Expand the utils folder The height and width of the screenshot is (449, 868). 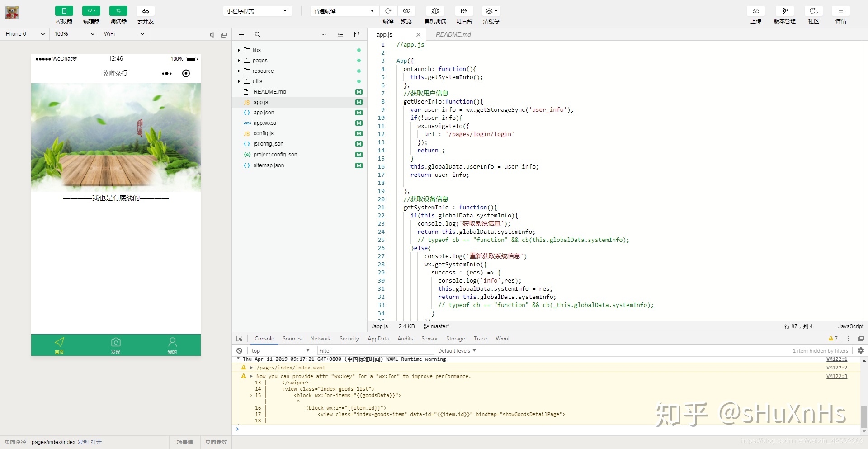239,81
